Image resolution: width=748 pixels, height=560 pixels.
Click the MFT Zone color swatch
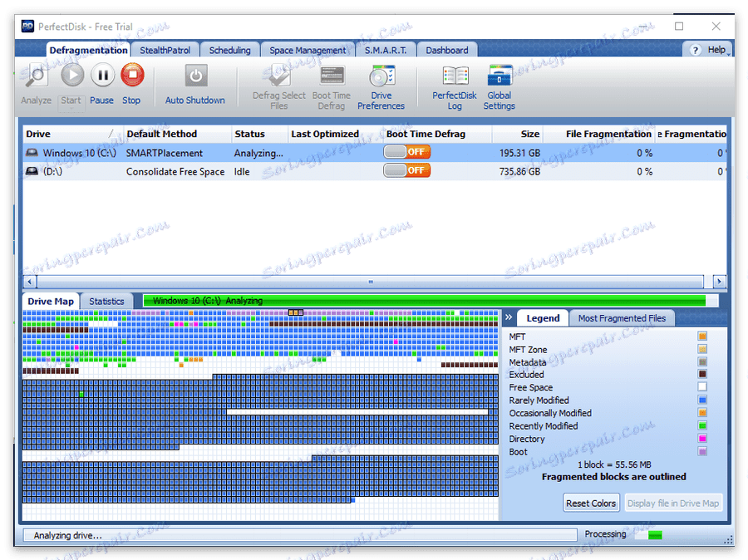(702, 349)
